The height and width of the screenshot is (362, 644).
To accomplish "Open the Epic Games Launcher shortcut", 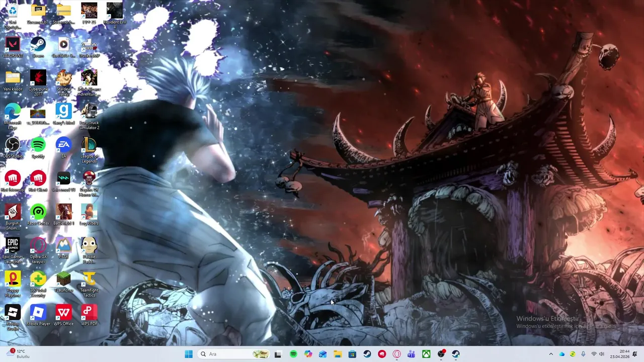I will coord(13,251).
